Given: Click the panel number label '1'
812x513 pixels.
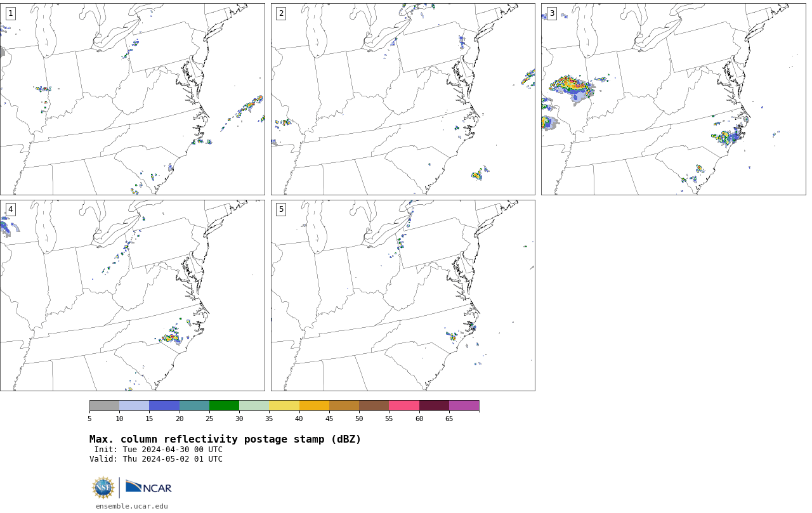Looking at the screenshot, I should click(10, 13).
